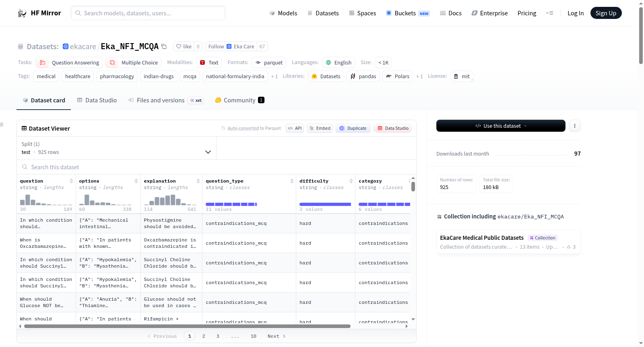Click the table's horizontal scrollbar
Viewport: 644px width, 347px height.
pyautogui.click(x=187, y=326)
